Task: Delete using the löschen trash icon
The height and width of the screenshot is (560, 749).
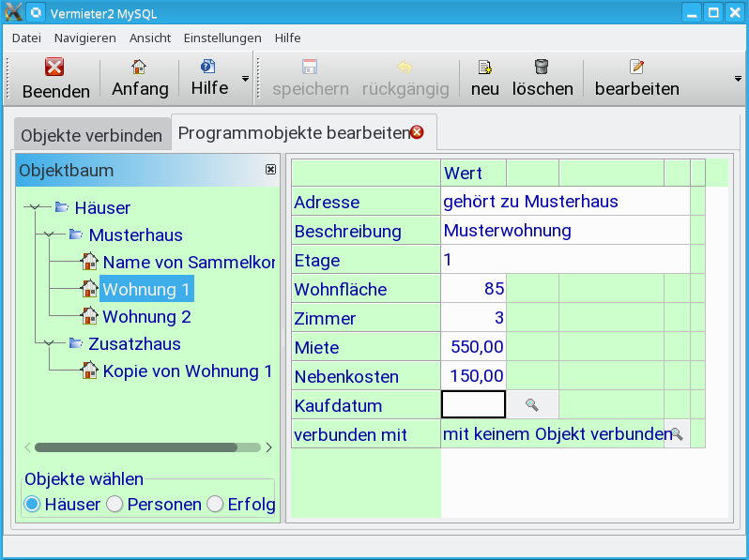Action: [542, 67]
